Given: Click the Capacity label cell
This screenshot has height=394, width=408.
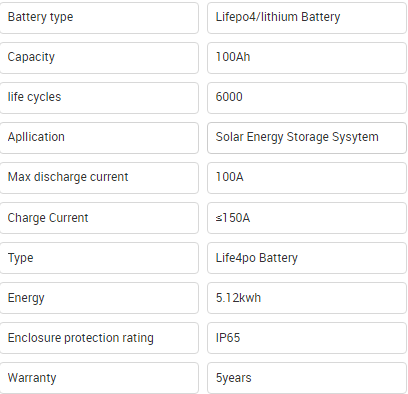Looking at the screenshot, I should click(x=99, y=58).
